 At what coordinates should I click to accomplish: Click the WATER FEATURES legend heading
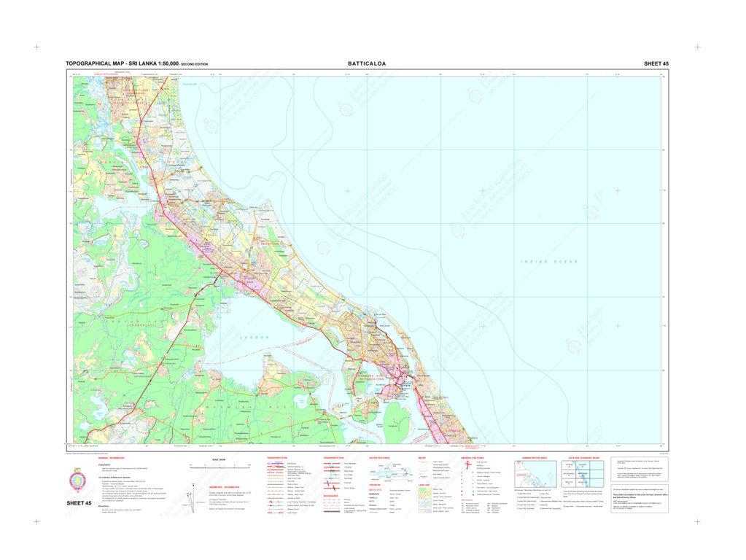379,458
